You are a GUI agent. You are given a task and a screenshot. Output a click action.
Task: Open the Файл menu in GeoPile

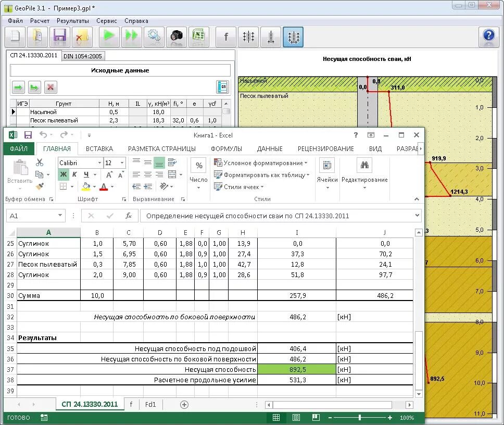coord(15,21)
